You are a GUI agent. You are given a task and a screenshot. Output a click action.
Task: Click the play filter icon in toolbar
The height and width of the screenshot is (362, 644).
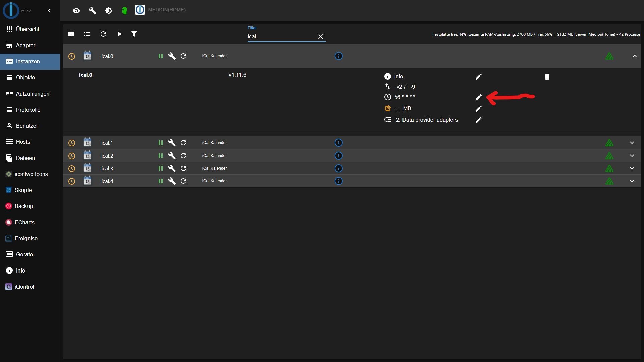119,34
